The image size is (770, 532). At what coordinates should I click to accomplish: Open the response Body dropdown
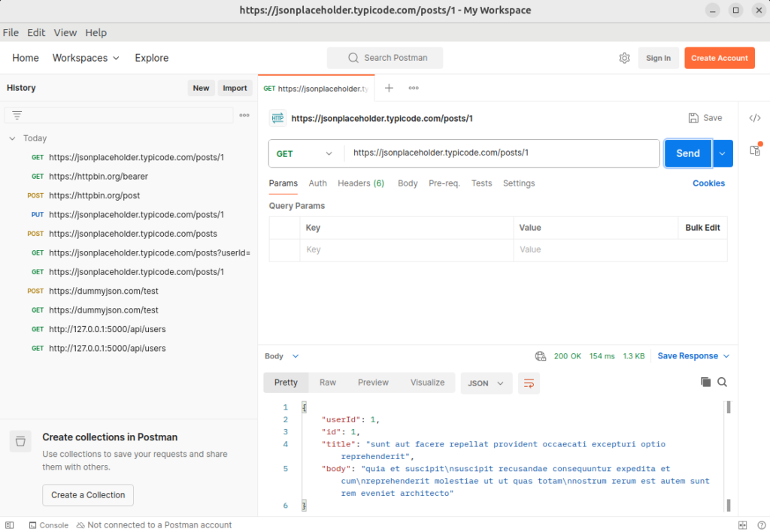tap(281, 356)
